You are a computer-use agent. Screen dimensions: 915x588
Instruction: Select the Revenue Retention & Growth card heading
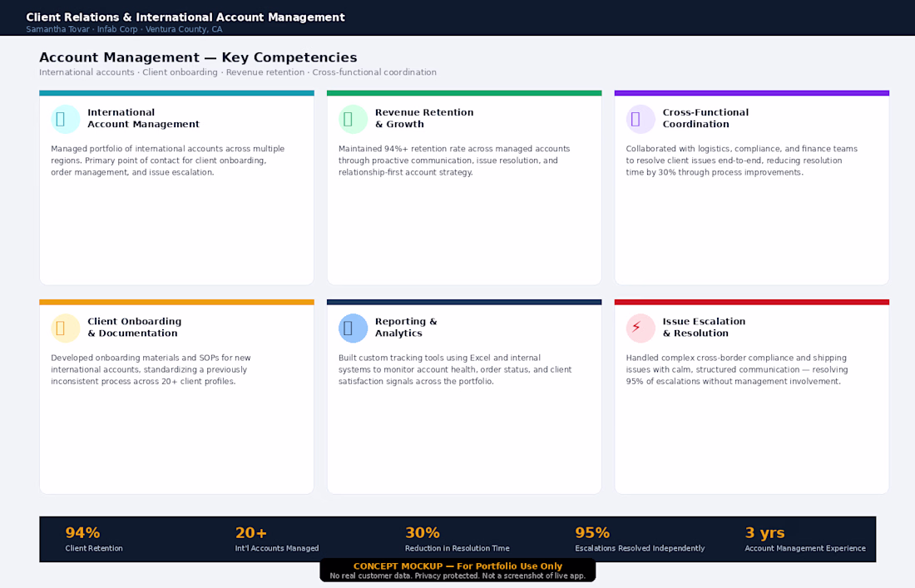424,118
